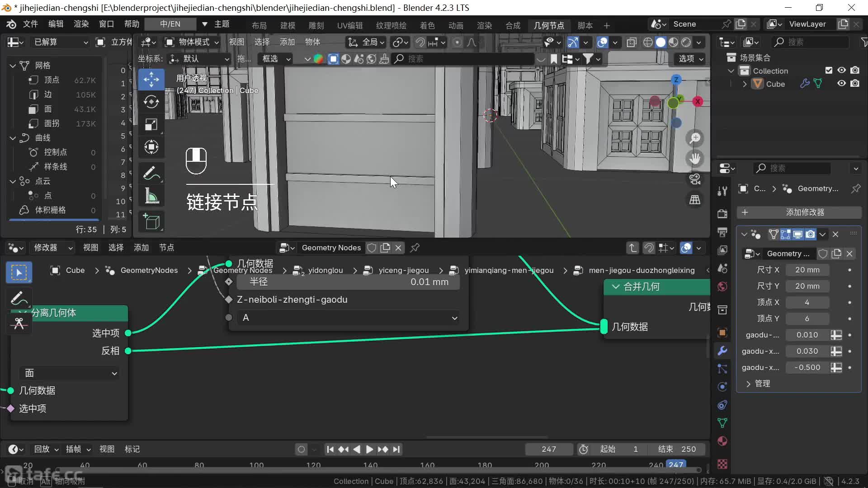
Task: Open the Modifiers wrench properties tab
Action: point(722,351)
